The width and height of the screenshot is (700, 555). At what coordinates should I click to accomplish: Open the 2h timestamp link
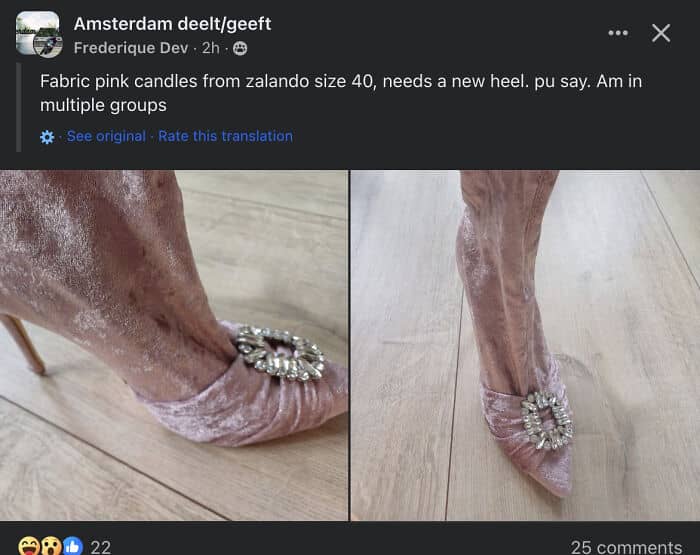(x=211, y=48)
